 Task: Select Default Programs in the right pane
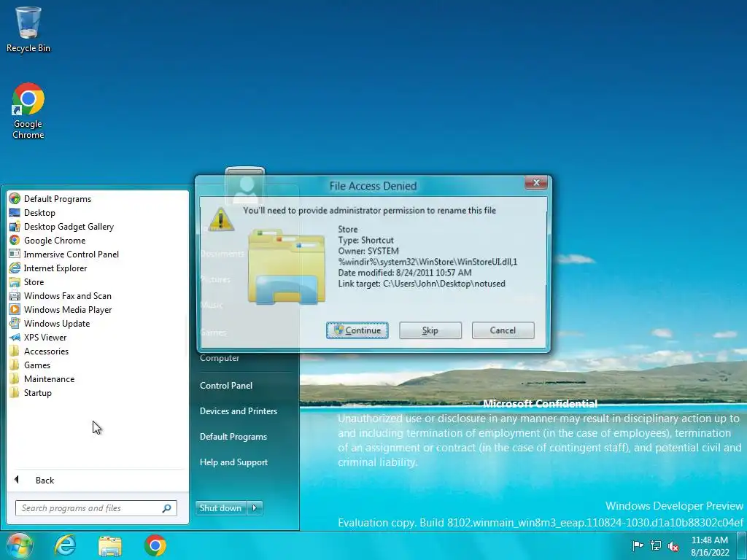pos(233,437)
